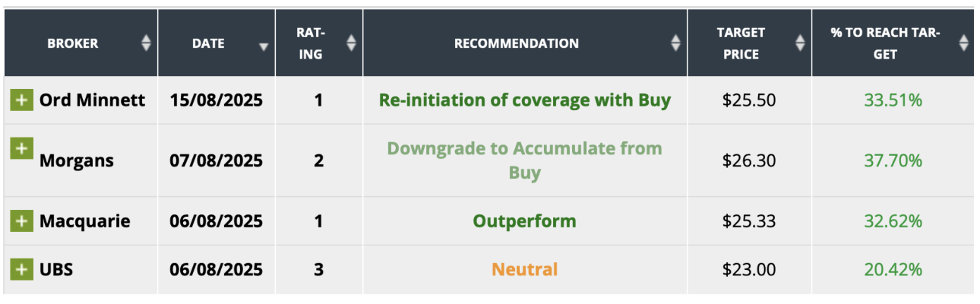Select the Recommendation column header
This screenshot has height=304, width=980.
pyautogui.click(x=516, y=44)
